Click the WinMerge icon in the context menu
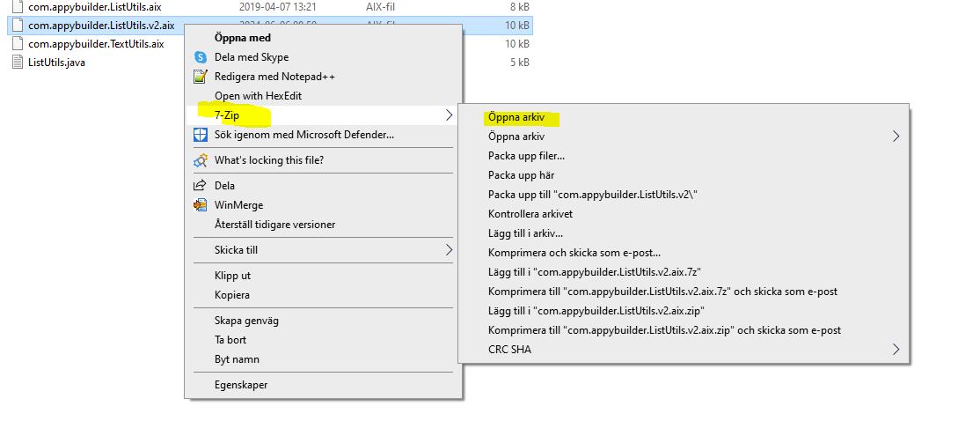980x421 pixels. point(201,205)
